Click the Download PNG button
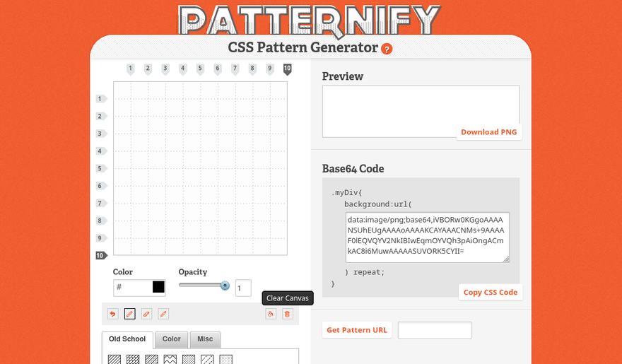The width and height of the screenshot is (622, 364). pyautogui.click(x=488, y=132)
